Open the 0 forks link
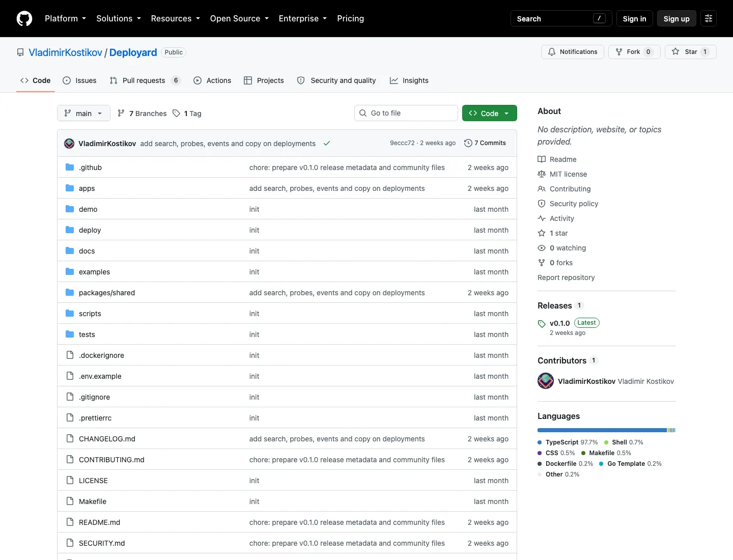The image size is (733, 560). tap(555, 263)
